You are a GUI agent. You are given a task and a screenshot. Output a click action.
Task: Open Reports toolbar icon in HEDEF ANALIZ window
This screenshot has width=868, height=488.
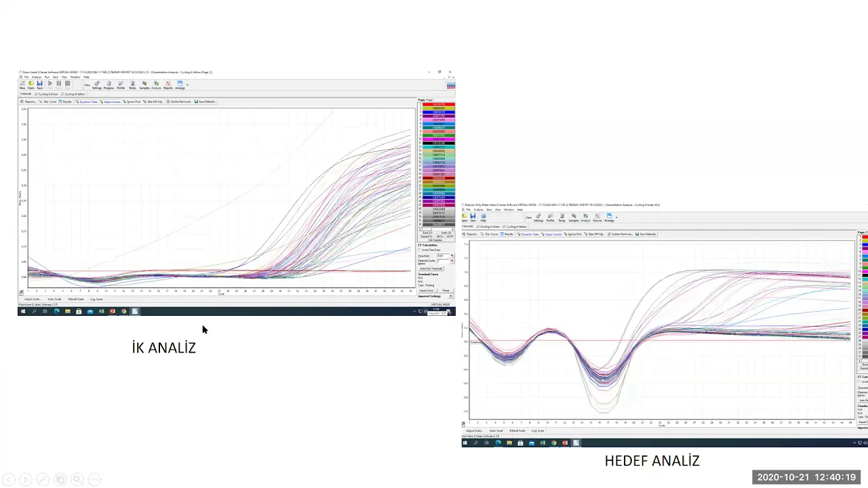click(597, 218)
